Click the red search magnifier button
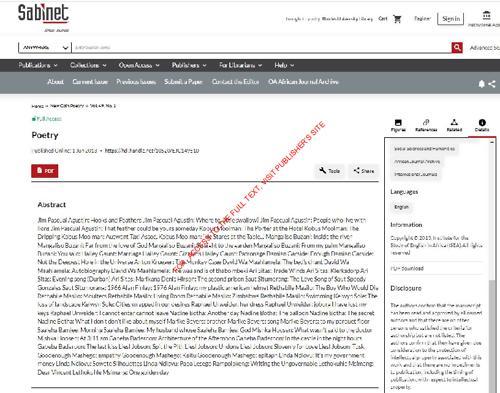 (457, 48)
